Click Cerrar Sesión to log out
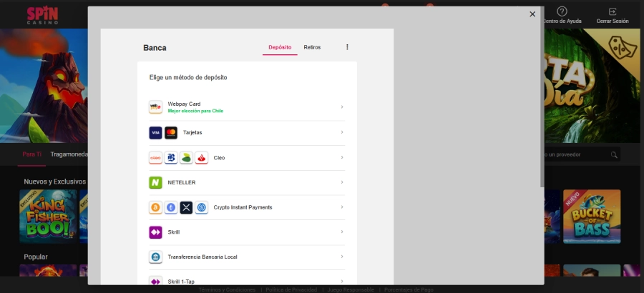This screenshot has height=293, width=644. (613, 16)
